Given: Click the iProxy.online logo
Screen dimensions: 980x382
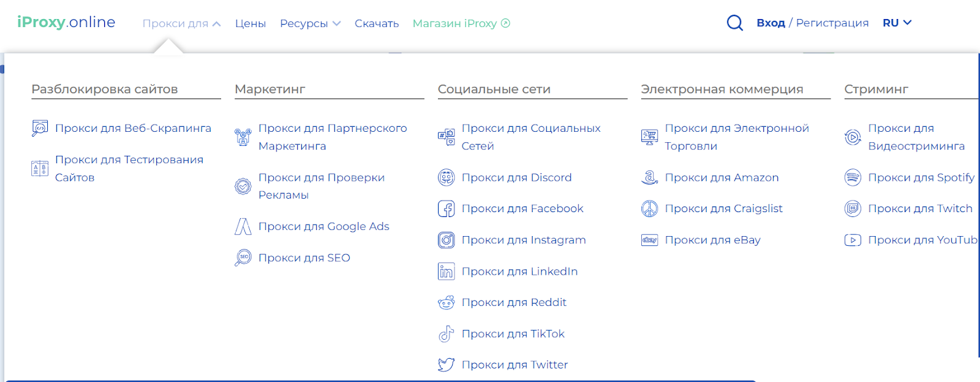Looking at the screenshot, I should pyautogui.click(x=66, y=23).
